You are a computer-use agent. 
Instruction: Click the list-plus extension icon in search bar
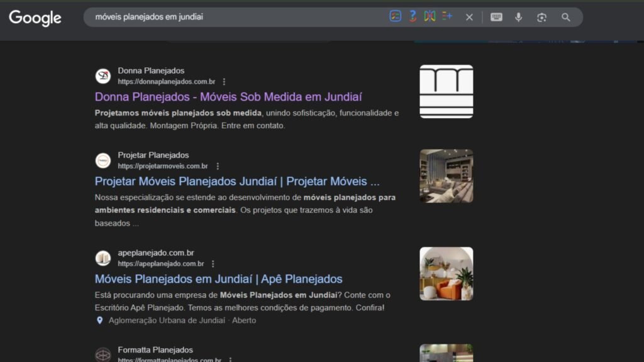tap(447, 16)
